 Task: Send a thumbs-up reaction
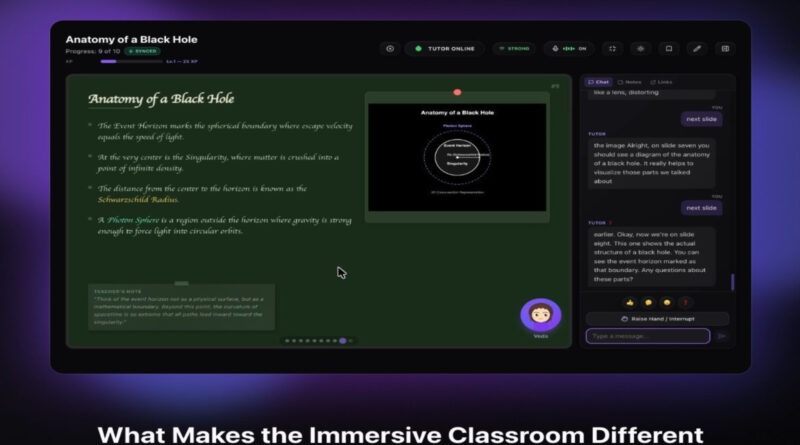click(630, 303)
